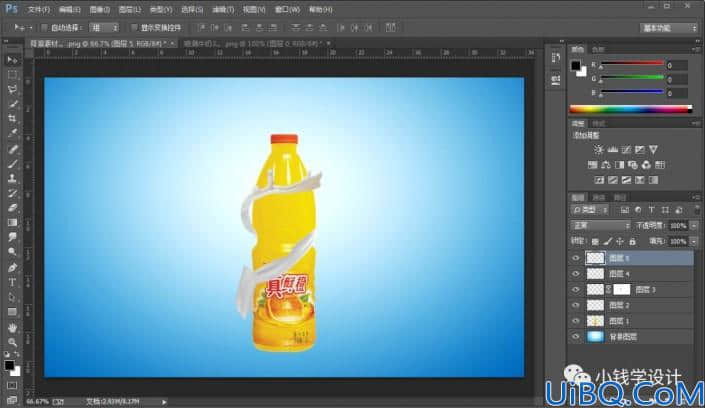Open the 滤镜(T) menu
This screenshot has width=705, height=408.
[223, 9]
